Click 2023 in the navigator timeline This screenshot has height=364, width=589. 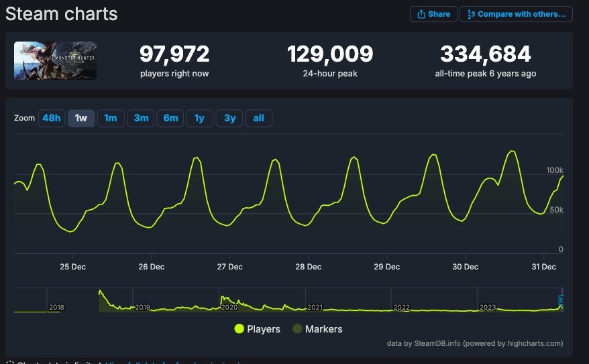(488, 307)
